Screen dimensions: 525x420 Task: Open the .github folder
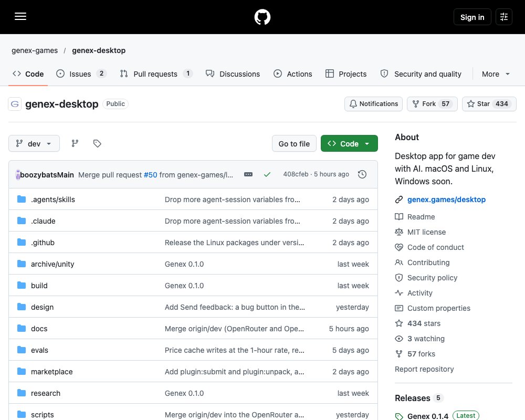tap(43, 243)
